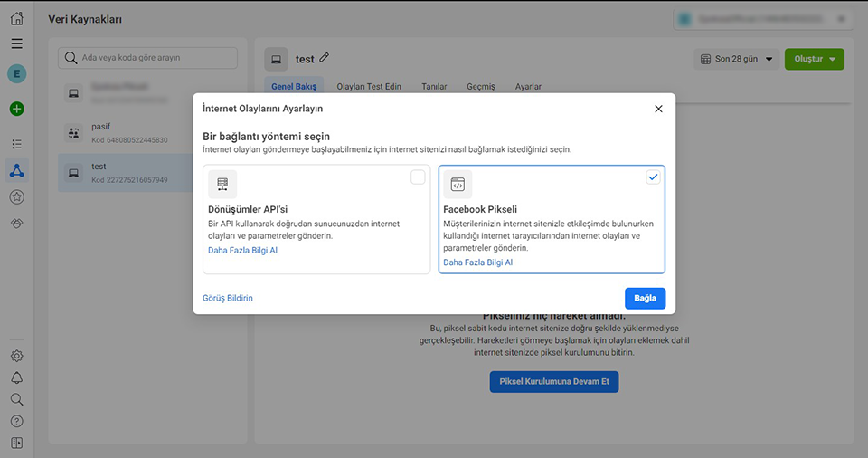Open the Oluştur dropdown button

tap(815, 59)
